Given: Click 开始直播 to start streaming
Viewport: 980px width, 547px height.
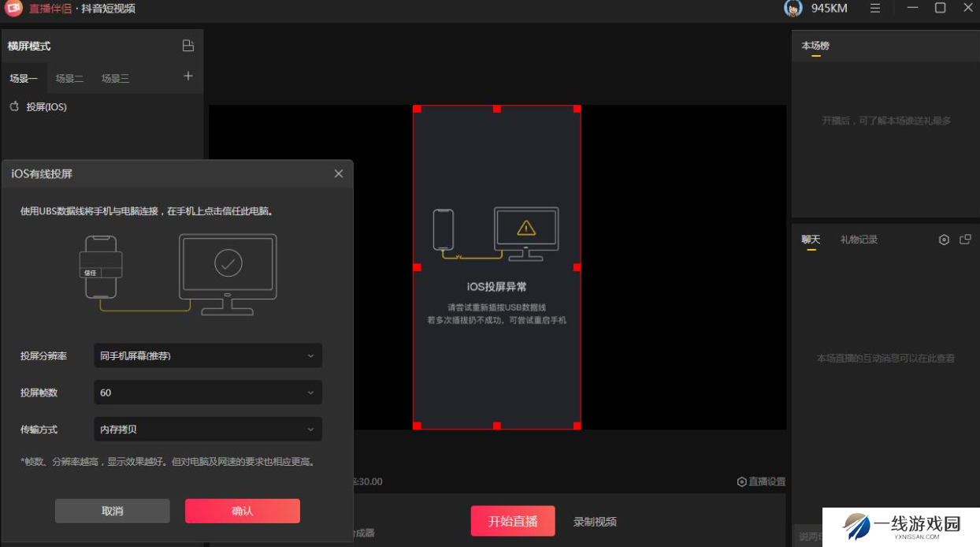Looking at the screenshot, I should pyautogui.click(x=513, y=521).
